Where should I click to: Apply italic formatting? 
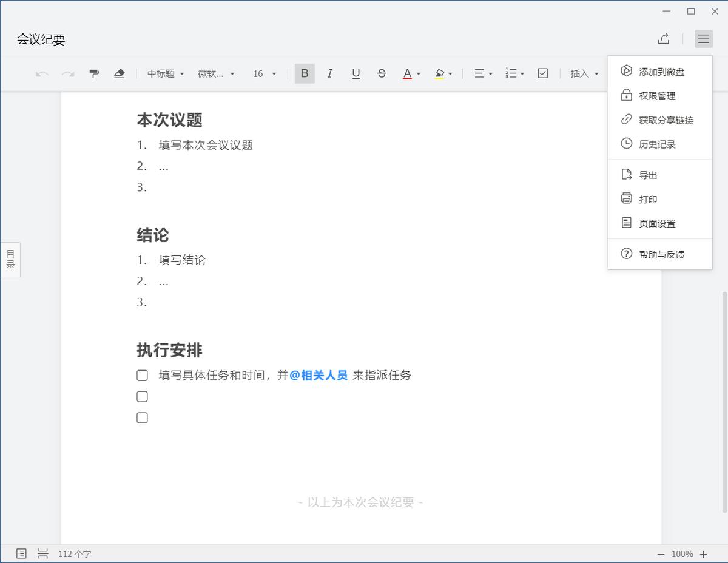pyautogui.click(x=330, y=73)
